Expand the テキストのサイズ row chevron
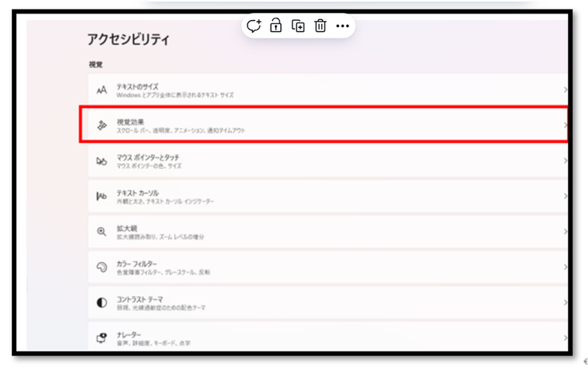Image resolution: width=588 pixels, height=369 pixels. pos(565,90)
